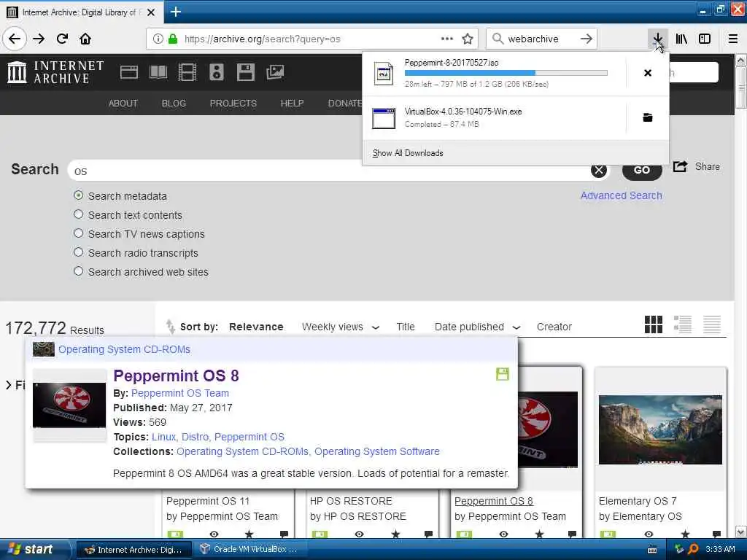Sort results by Creator
Screen dimensions: 747x560
[x=554, y=327]
